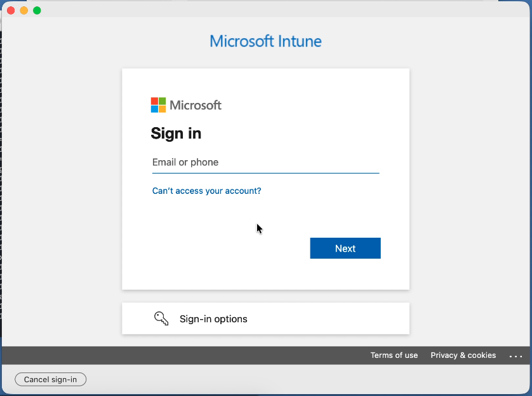Open the Can't access your account link
This screenshot has width=532, height=396.
coord(206,190)
